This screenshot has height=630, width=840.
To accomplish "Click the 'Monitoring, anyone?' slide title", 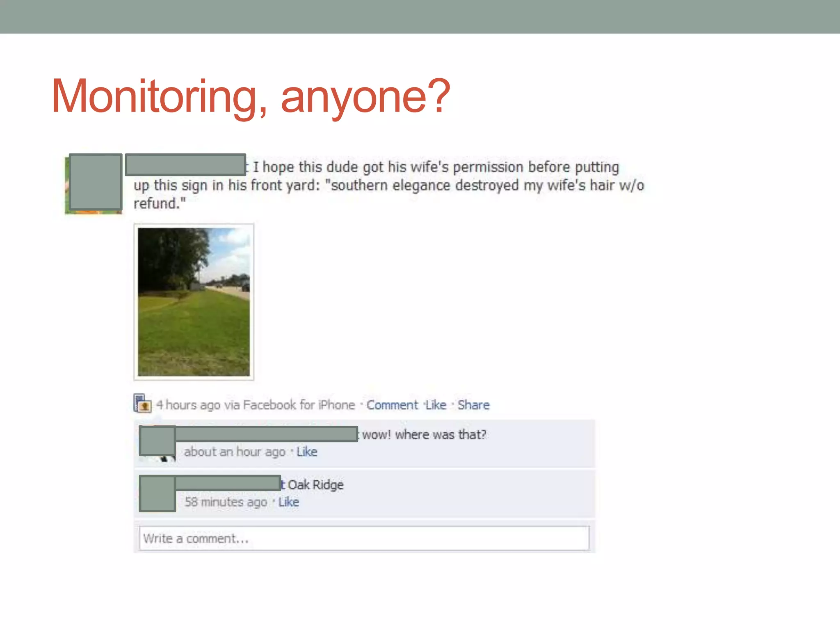I will [251, 97].
